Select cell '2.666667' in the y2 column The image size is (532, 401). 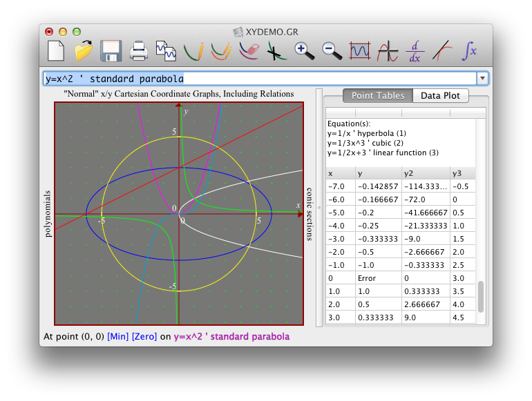426,304
